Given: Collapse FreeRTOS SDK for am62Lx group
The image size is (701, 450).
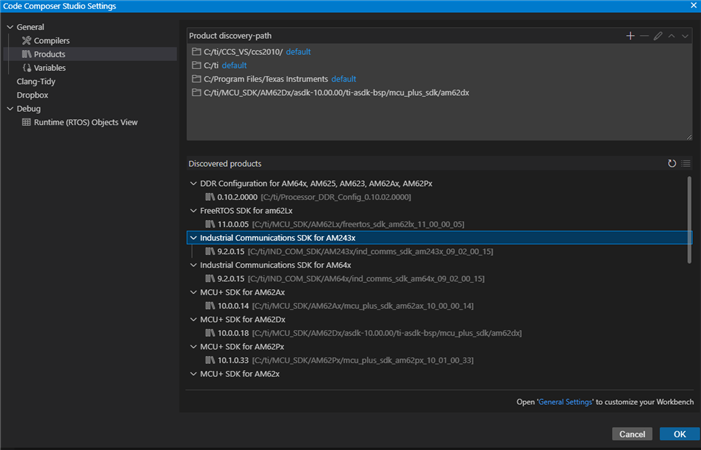Looking at the screenshot, I should 193,211.
